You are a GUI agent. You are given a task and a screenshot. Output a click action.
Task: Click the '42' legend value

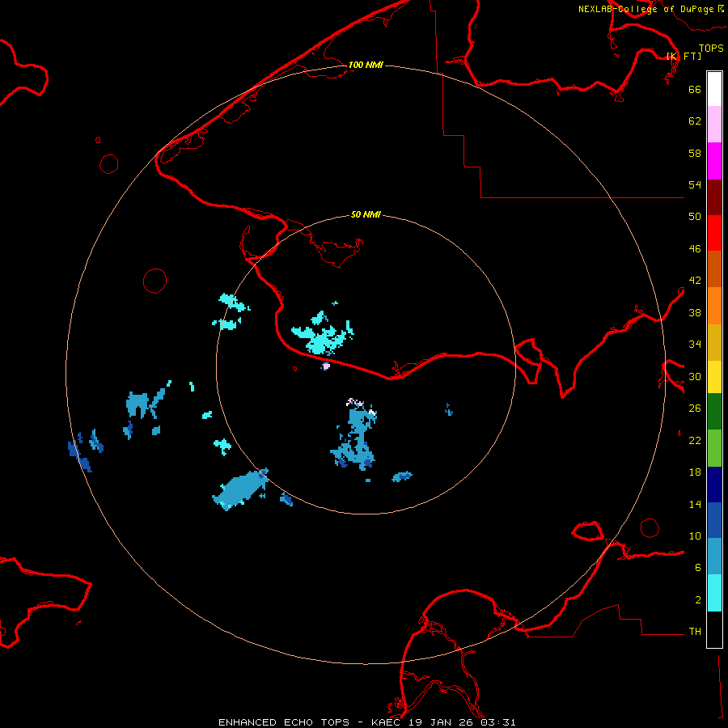[695, 281]
